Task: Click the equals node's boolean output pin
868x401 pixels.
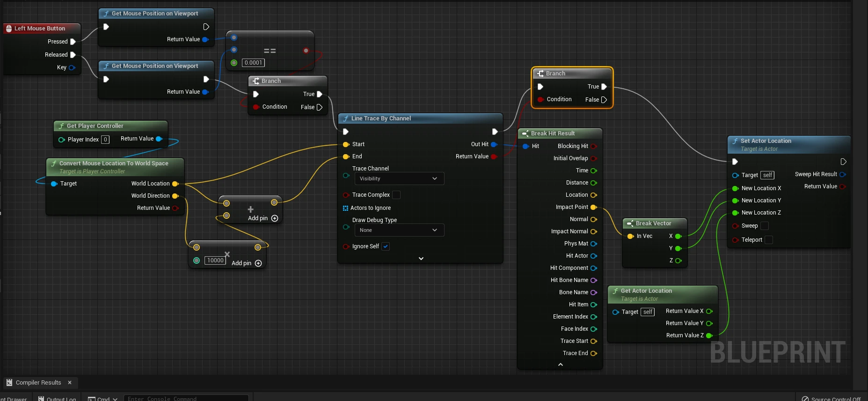Action: click(306, 51)
